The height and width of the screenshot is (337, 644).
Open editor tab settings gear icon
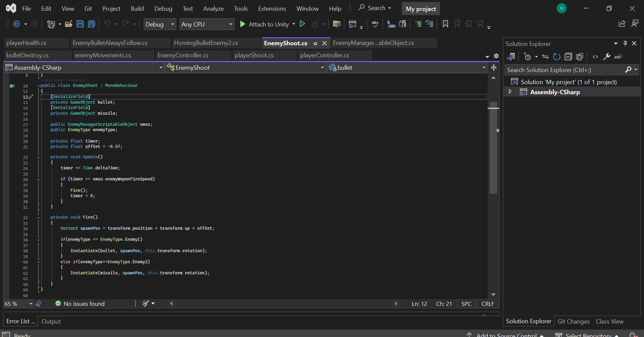coord(496,56)
